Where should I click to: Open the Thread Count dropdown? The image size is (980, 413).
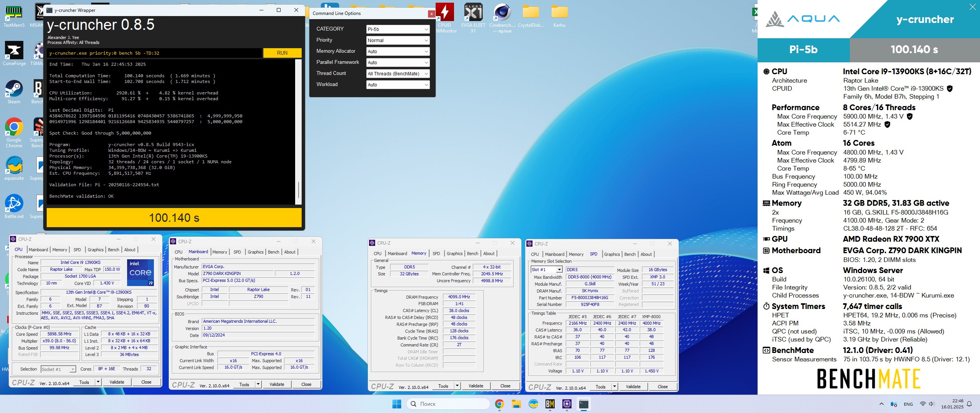(x=398, y=73)
